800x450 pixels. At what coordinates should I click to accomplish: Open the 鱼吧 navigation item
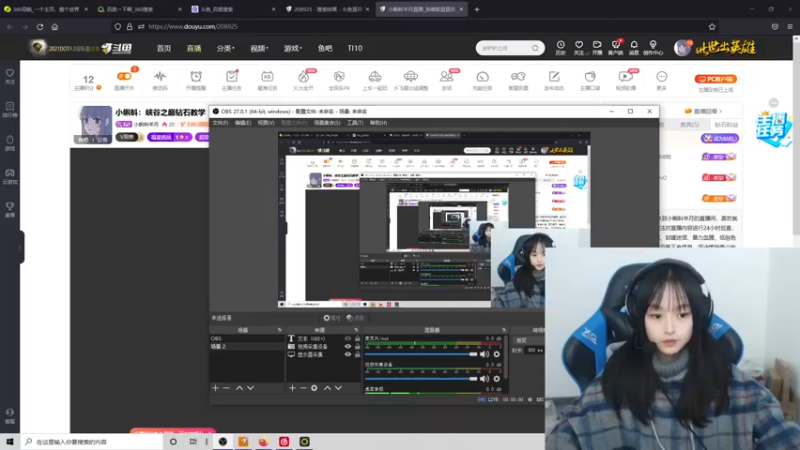[325, 48]
